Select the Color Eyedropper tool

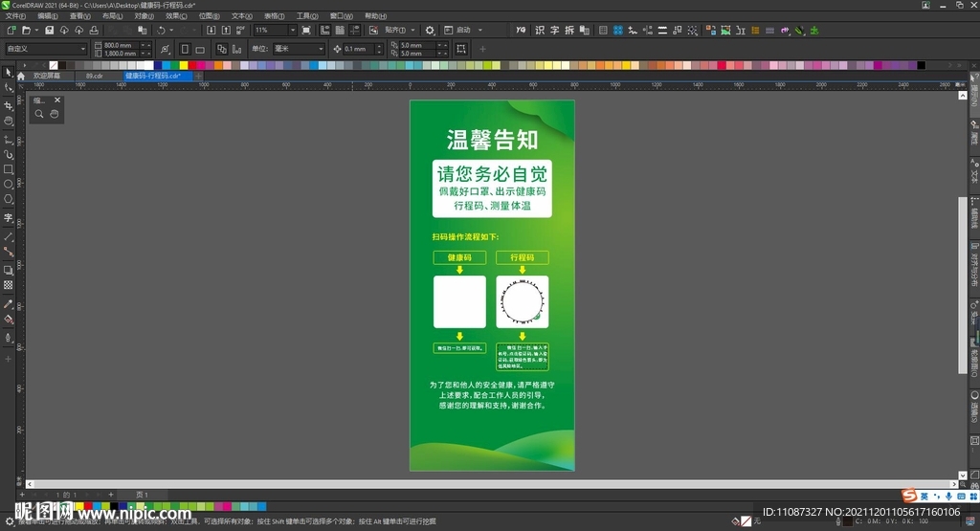coord(8,303)
